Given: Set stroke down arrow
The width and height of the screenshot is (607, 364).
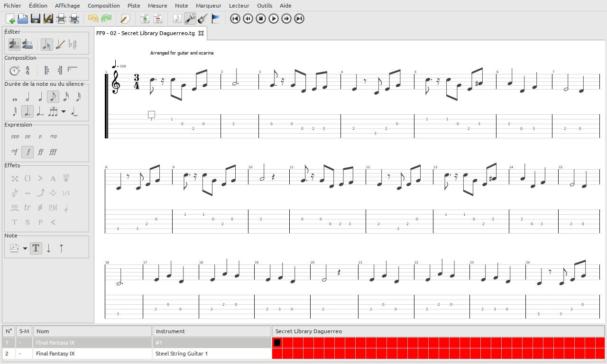Looking at the screenshot, I should (49, 248).
